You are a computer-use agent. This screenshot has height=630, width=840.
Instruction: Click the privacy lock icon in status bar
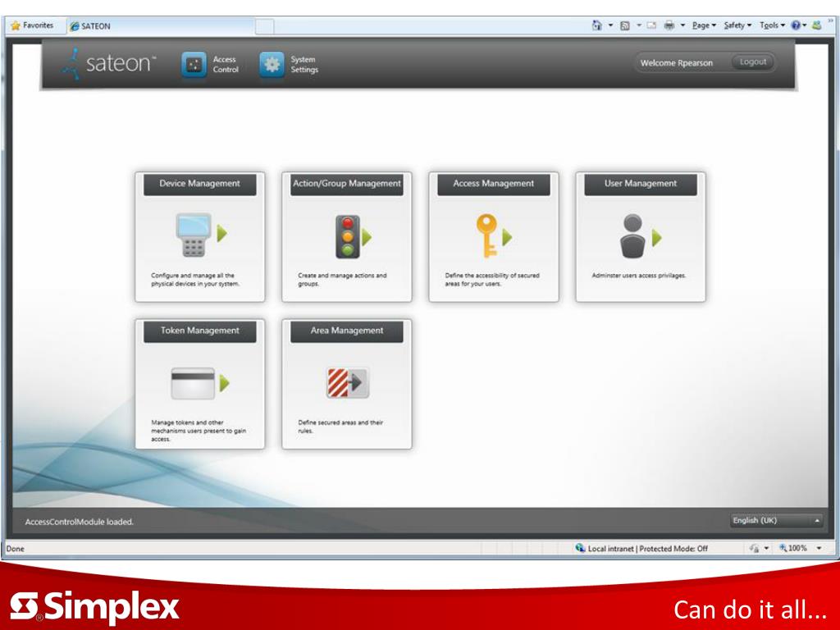coord(754,548)
